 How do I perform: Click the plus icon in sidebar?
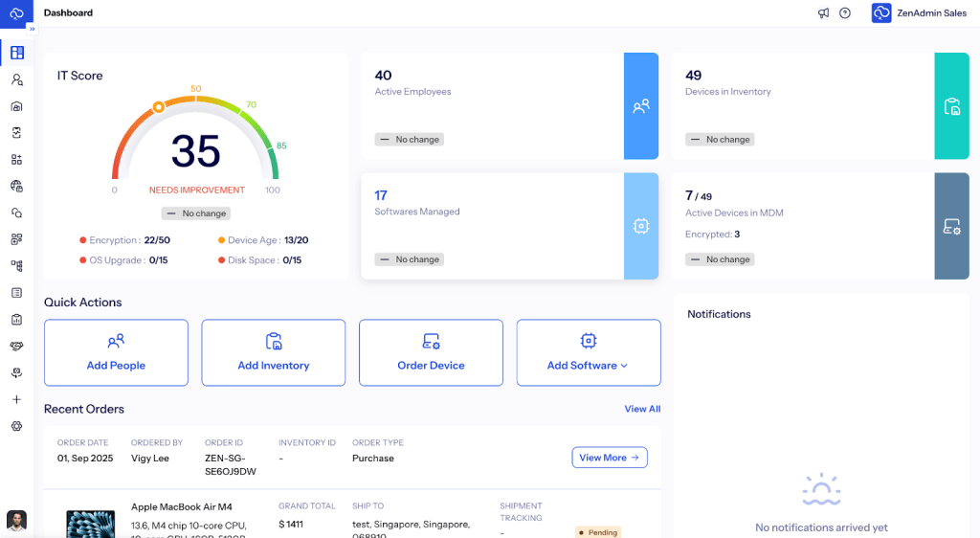pos(16,399)
